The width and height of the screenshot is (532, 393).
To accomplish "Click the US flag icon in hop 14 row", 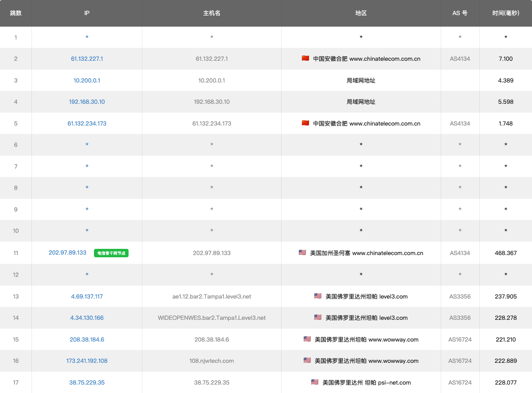I will point(318,317).
